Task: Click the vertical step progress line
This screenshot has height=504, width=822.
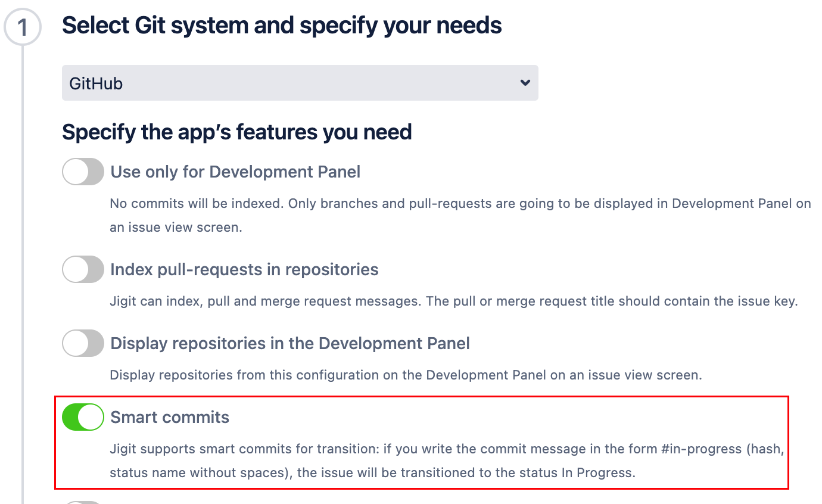Action: tap(23, 268)
